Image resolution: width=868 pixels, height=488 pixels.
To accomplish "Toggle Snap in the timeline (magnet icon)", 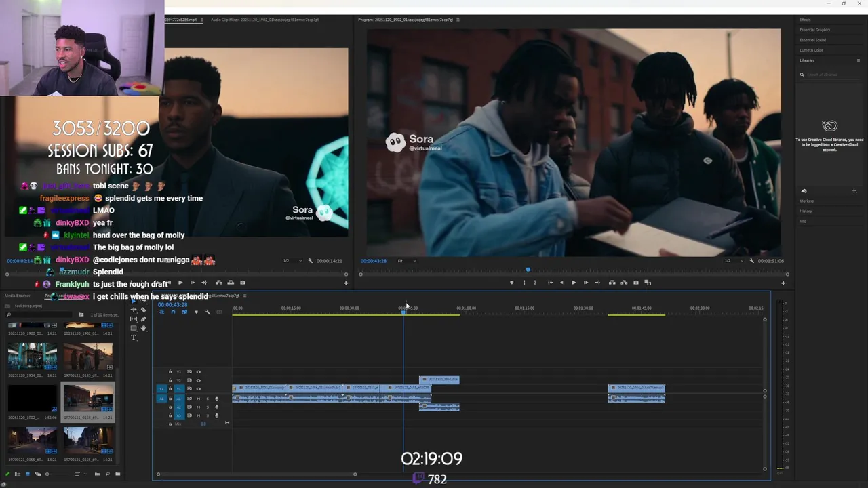I will [x=173, y=312].
